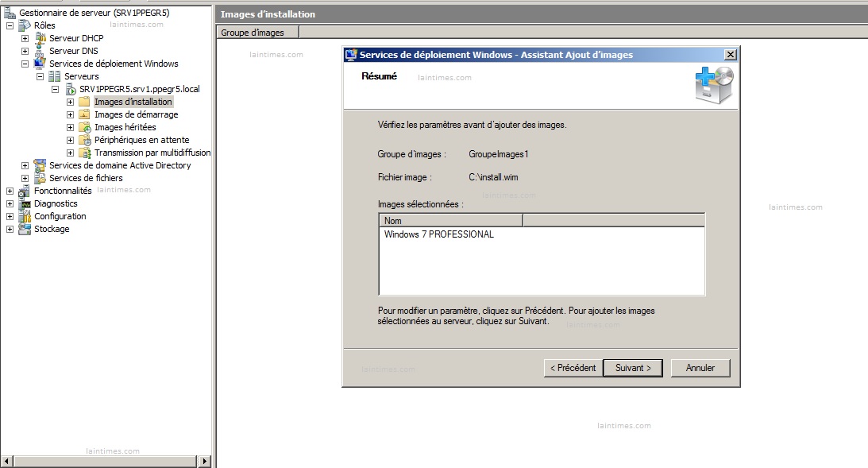
Task: Click the Nom column header
Action: tap(451, 221)
